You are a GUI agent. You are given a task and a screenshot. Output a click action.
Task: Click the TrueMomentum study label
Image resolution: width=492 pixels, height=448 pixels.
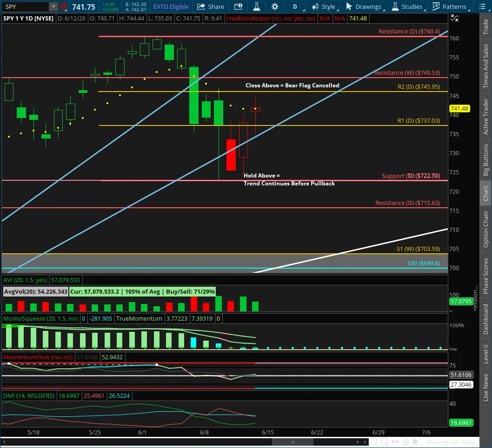(139, 318)
